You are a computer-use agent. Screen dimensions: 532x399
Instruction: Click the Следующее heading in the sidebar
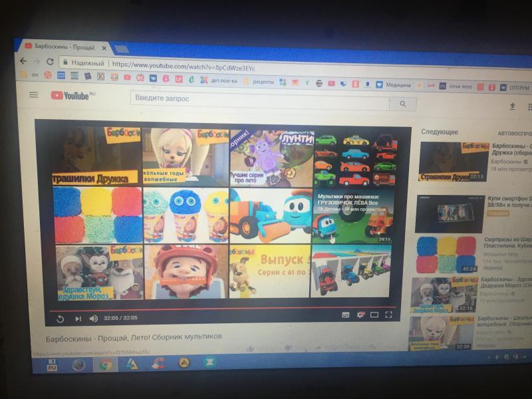coord(440,132)
